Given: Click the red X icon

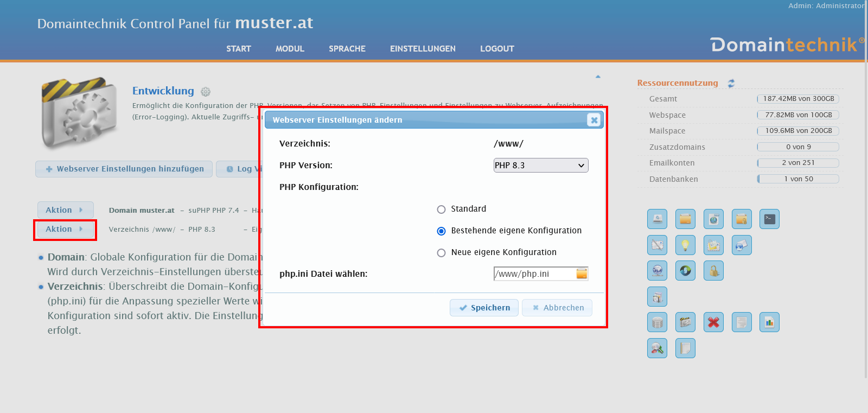Looking at the screenshot, I should (713, 322).
